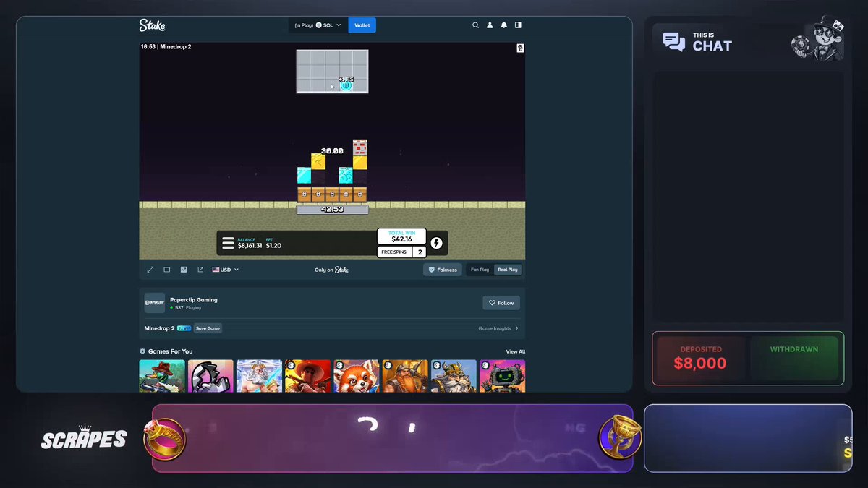Click the icon at game's top-right corner
This screenshot has width=868, height=488.
pos(520,48)
